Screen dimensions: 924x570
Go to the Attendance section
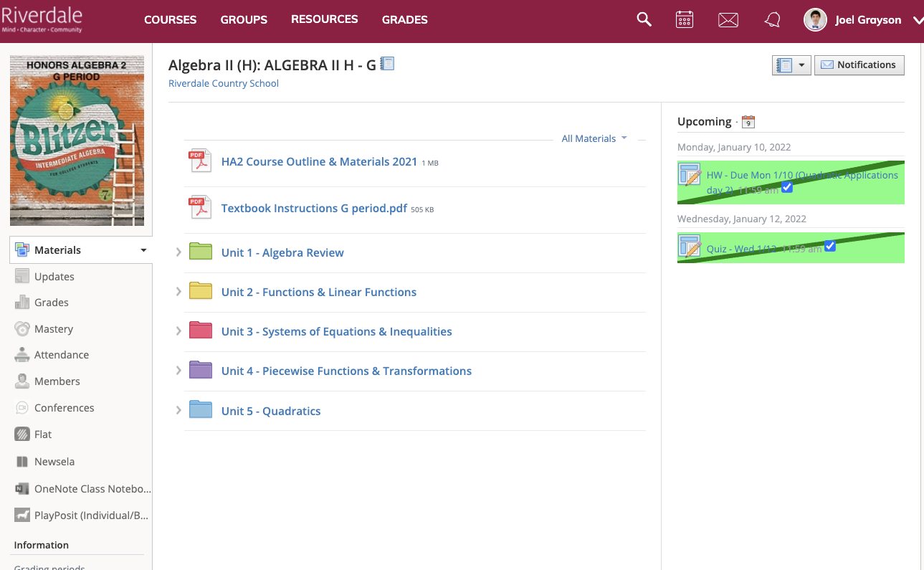tap(62, 355)
